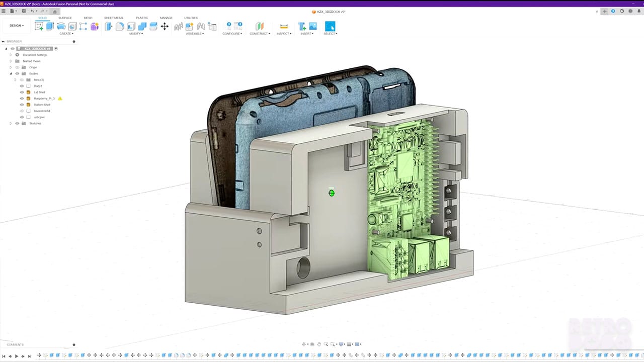Expand the Sketches folder
Image resolution: width=644 pixels, height=362 pixels.
[11, 123]
